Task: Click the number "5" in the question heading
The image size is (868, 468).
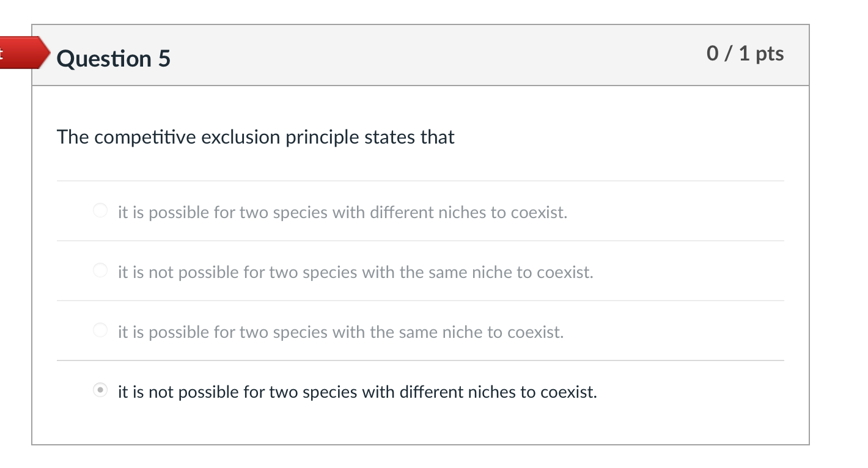Action: (x=164, y=59)
